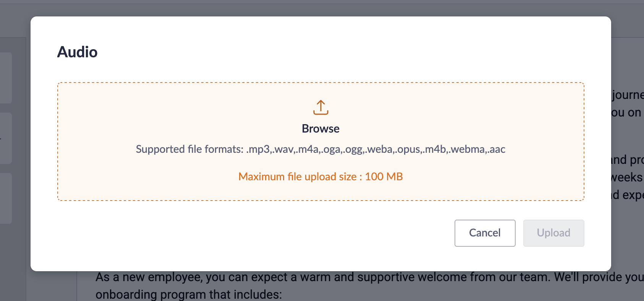Click the bottom dimmed sidebar card
The width and height of the screenshot is (644, 301).
point(5,198)
